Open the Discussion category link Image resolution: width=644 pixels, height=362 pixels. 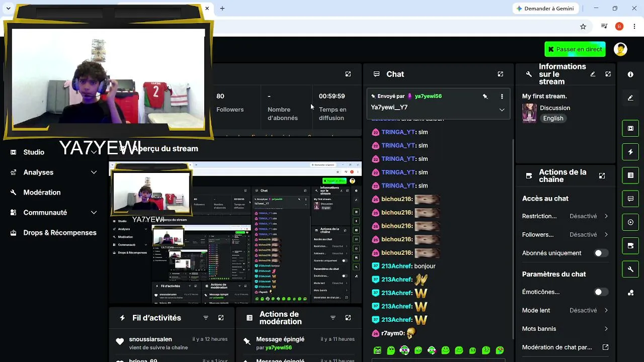tap(555, 108)
